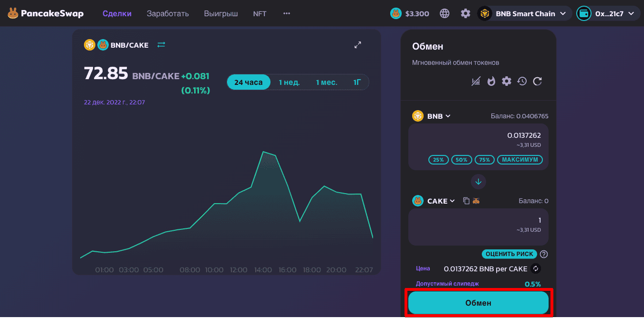Open the Заработать menu
The height and width of the screenshot is (319, 644).
[x=168, y=13]
